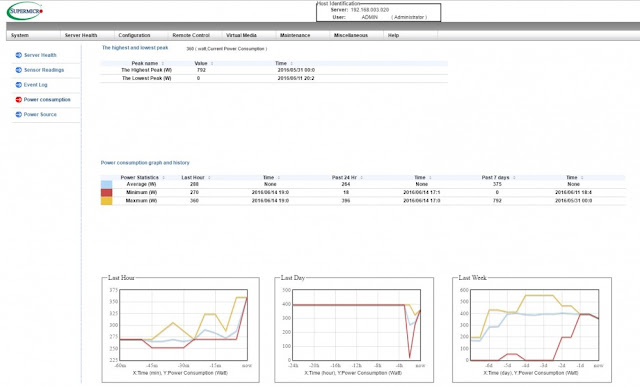640x387 pixels.
Task: Click the server IP address 192.168.003.020
Action: 370,10
